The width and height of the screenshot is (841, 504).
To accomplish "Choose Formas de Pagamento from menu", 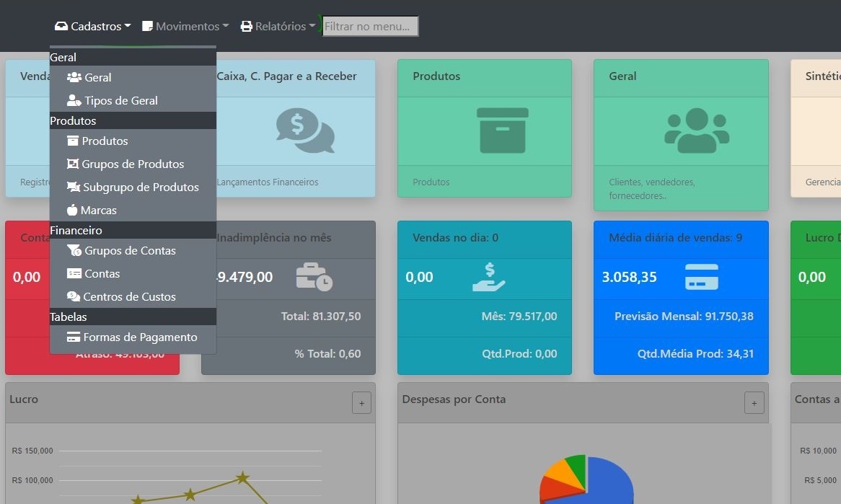I will coord(140,337).
